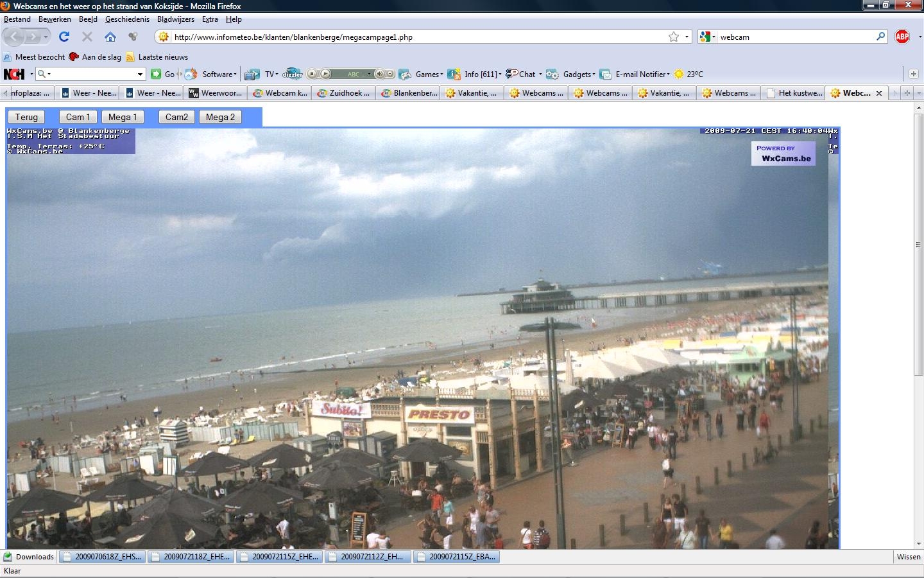
Task: Close the active Webc... tab
Action: pos(879,93)
